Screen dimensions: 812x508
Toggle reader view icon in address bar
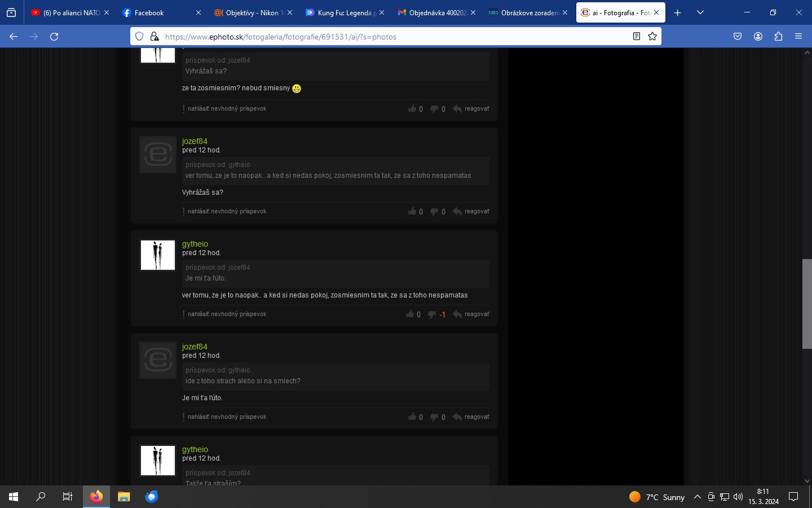[x=637, y=37]
